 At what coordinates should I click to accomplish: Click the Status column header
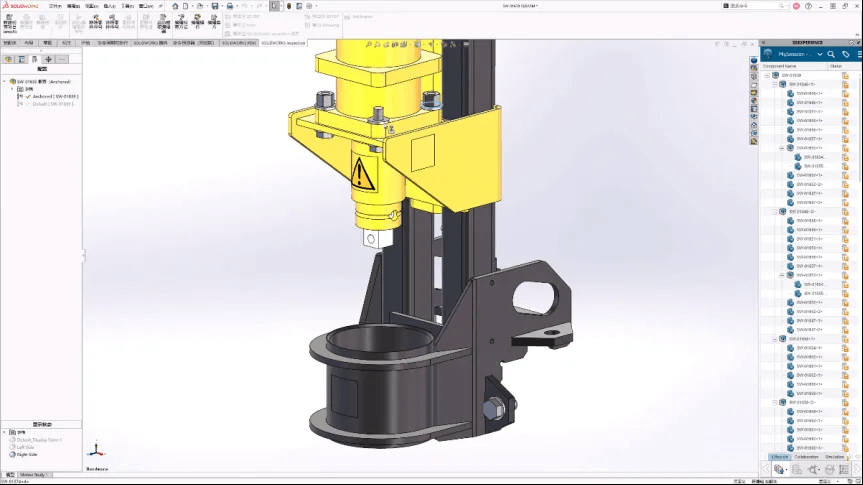pos(836,66)
